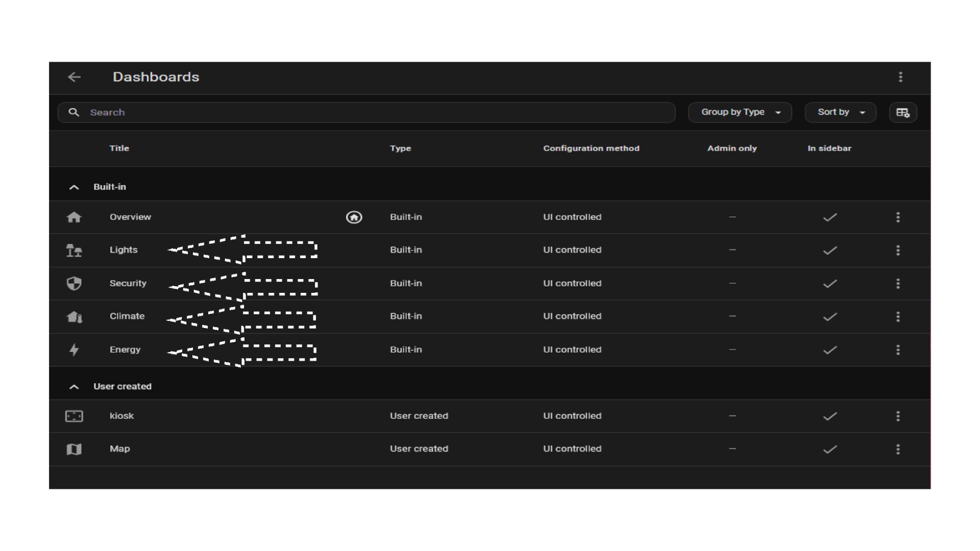Click the Configuration method column header

coord(591,148)
